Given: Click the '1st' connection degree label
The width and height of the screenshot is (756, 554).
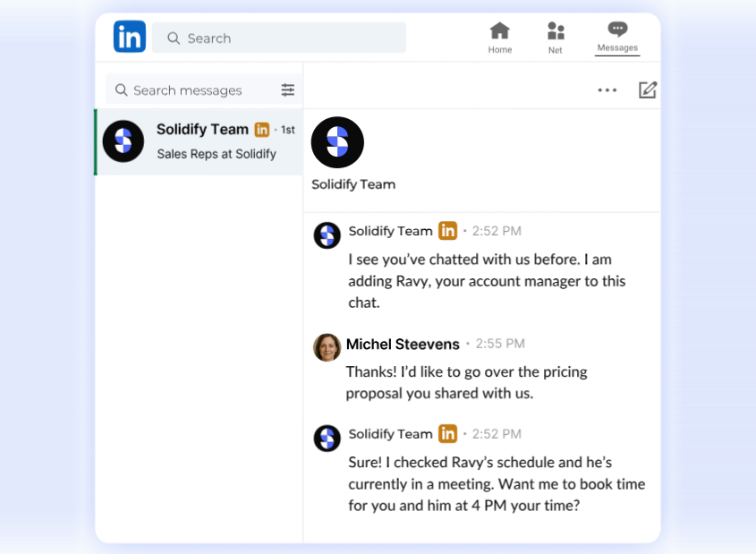Looking at the screenshot, I should 288,130.
